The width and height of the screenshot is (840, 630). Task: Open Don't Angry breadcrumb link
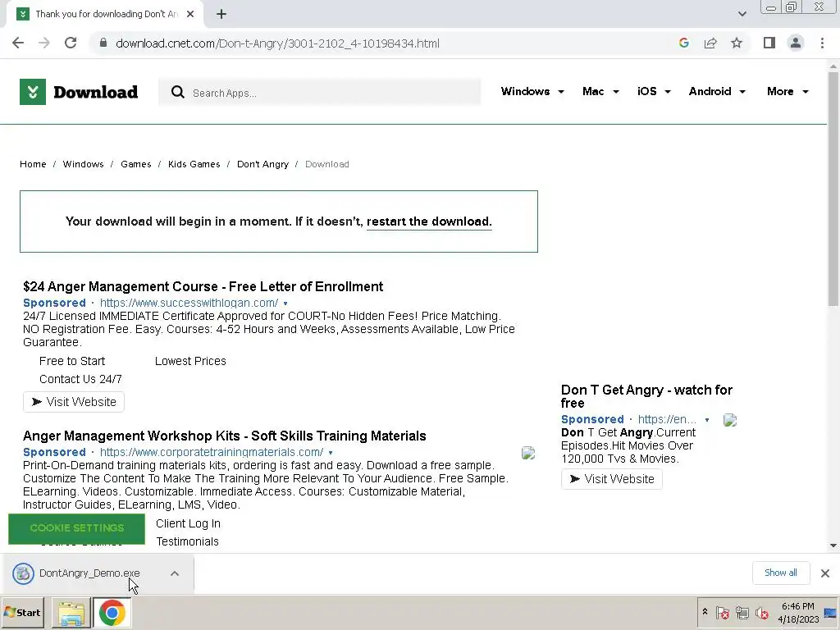tap(262, 164)
